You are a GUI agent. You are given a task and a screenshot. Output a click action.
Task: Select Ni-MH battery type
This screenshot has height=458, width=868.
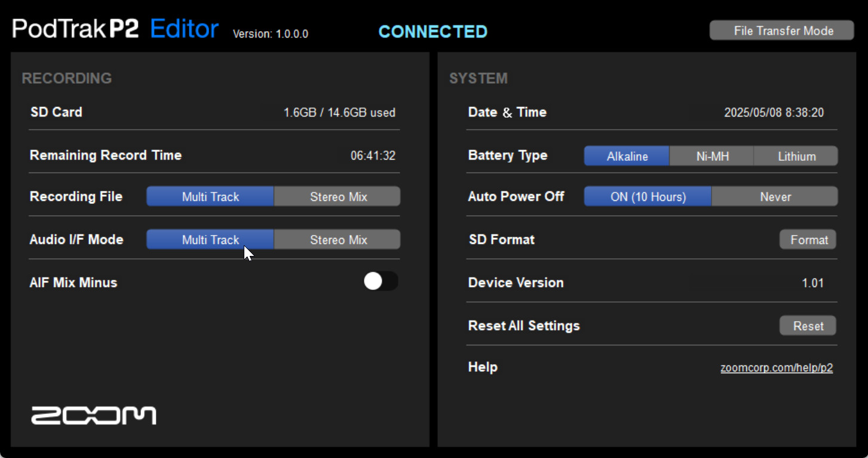pos(712,156)
